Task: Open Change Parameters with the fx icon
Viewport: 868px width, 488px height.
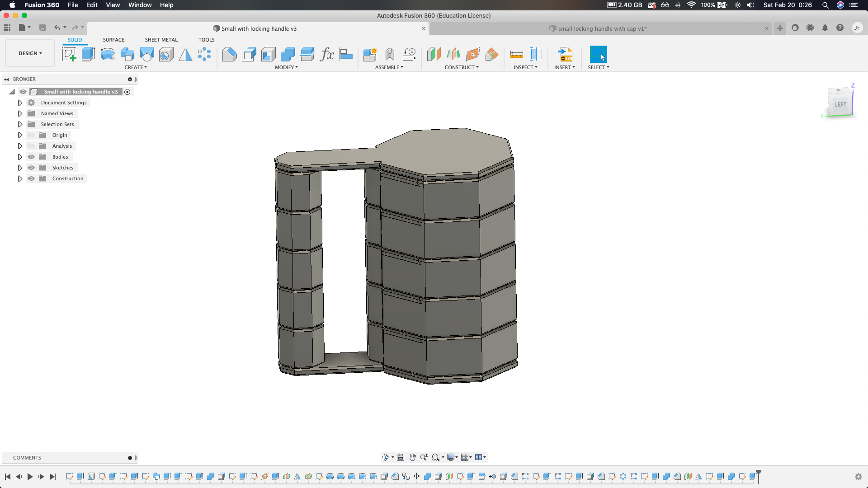Action: [x=327, y=54]
